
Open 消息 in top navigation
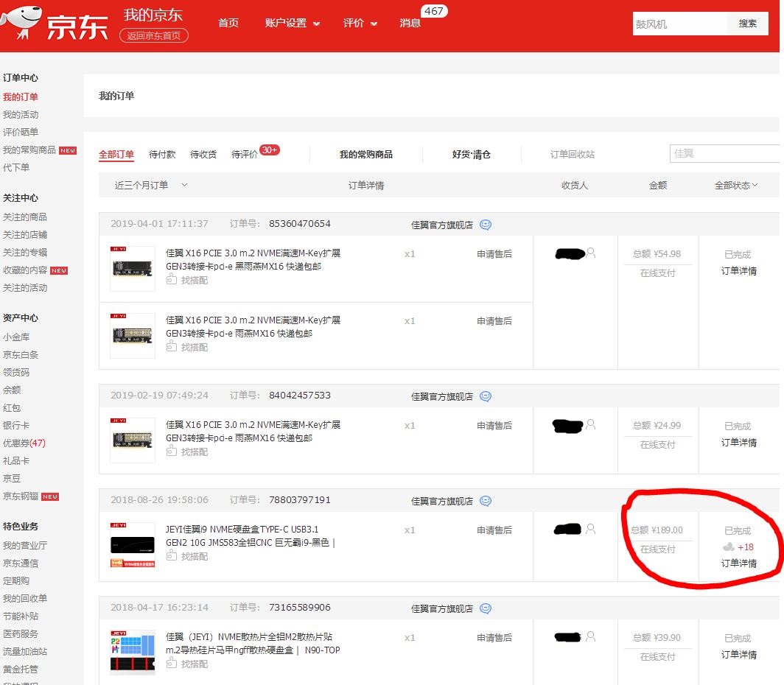point(410,23)
